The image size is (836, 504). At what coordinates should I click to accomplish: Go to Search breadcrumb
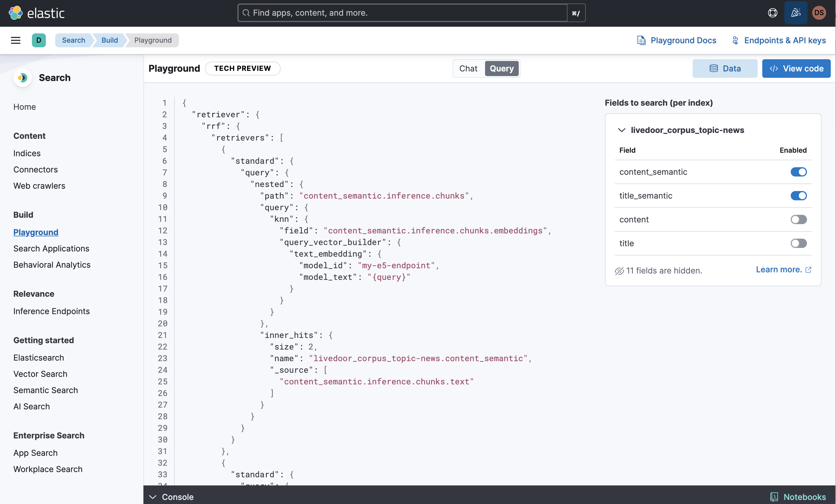point(74,40)
